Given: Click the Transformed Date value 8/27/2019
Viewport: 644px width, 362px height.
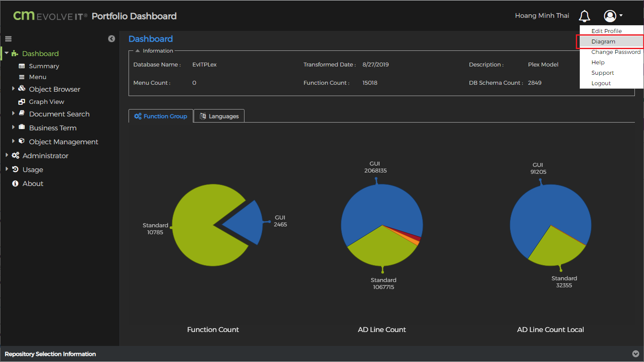Looking at the screenshot, I should [376, 65].
